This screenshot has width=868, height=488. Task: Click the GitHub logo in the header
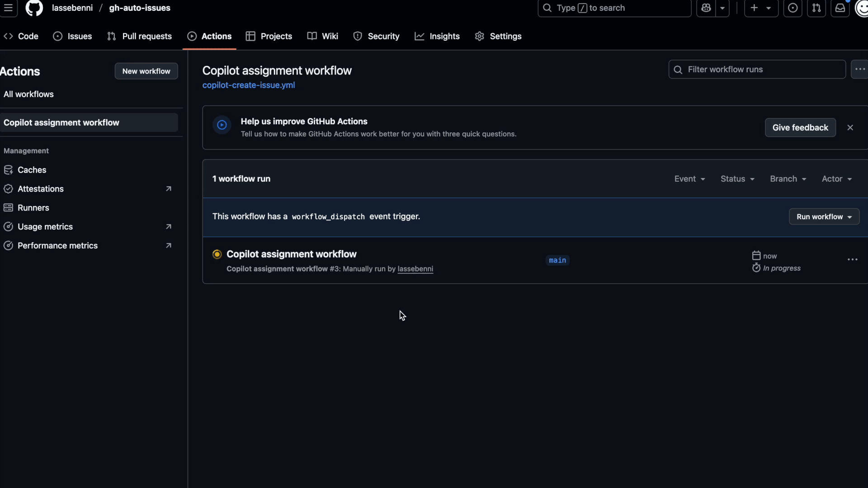(x=34, y=8)
